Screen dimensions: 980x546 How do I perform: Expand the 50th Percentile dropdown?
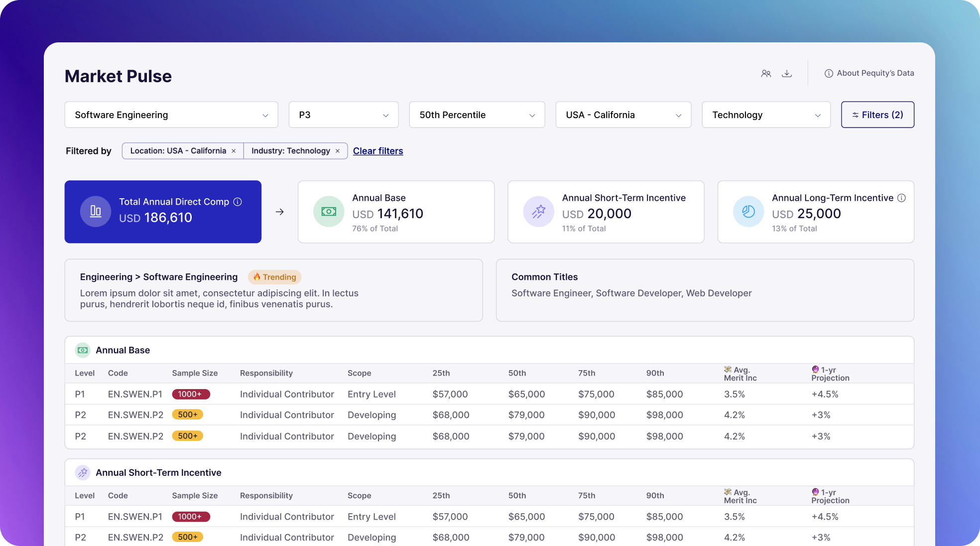(477, 115)
